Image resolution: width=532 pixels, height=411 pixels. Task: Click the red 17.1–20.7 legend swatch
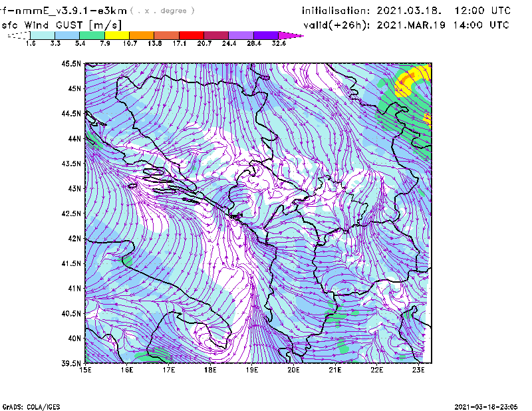coord(192,35)
